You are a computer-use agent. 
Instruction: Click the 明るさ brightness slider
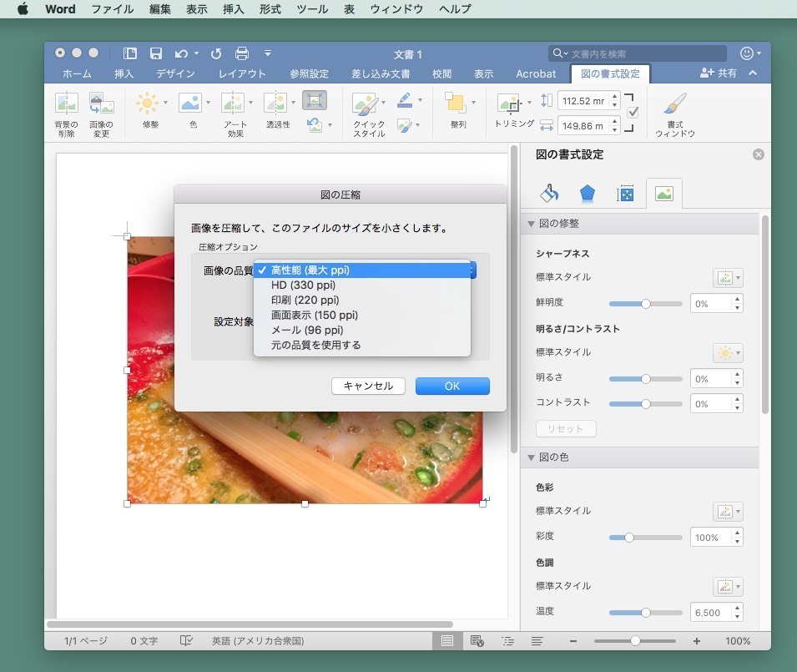pyautogui.click(x=645, y=379)
